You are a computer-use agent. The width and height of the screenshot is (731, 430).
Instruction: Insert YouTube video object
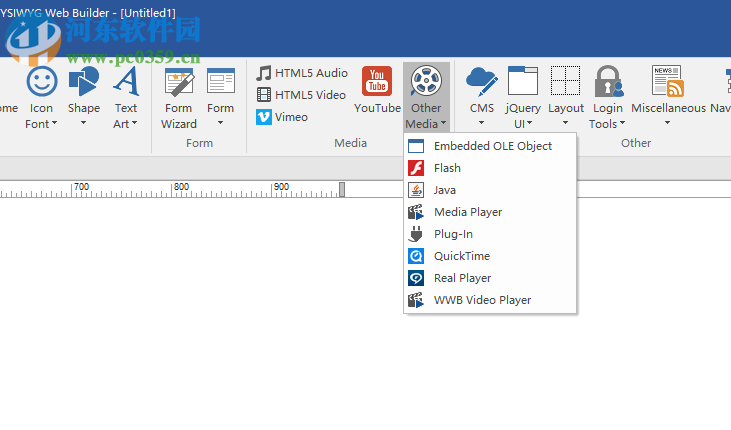coord(377,81)
